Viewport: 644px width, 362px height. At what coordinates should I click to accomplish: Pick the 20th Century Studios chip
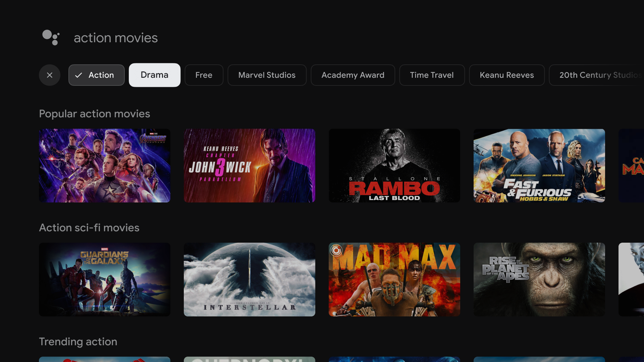tap(597, 75)
